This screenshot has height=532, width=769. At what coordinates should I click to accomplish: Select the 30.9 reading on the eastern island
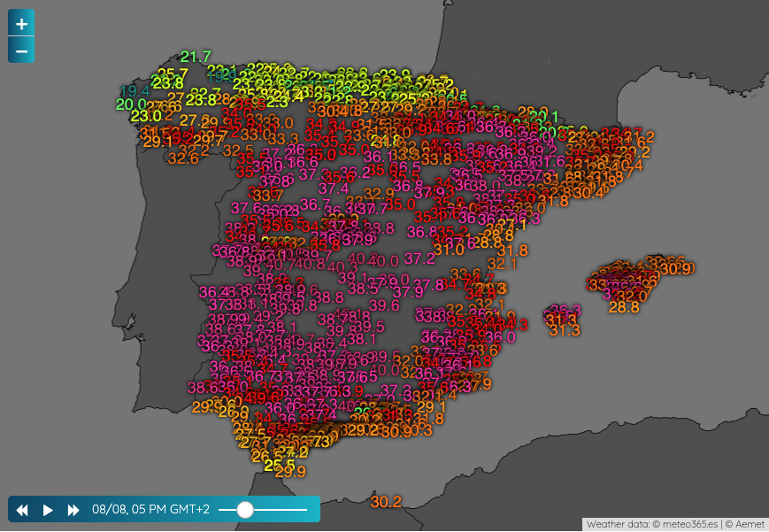pos(676,269)
